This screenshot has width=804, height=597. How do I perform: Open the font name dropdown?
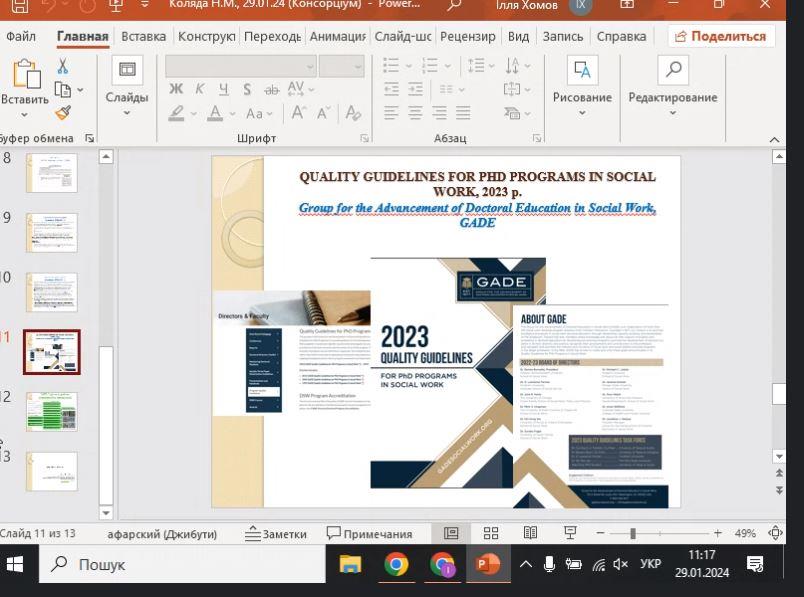(x=310, y=67)
